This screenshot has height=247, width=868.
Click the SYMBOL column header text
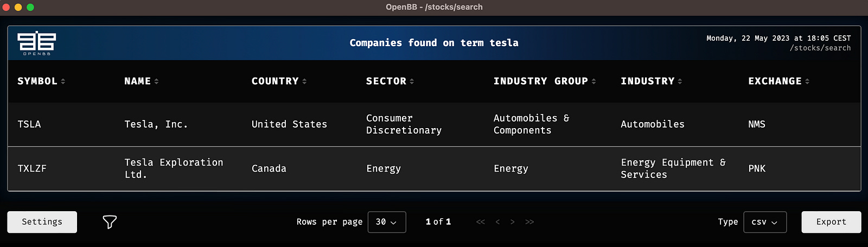pos(37,81)
